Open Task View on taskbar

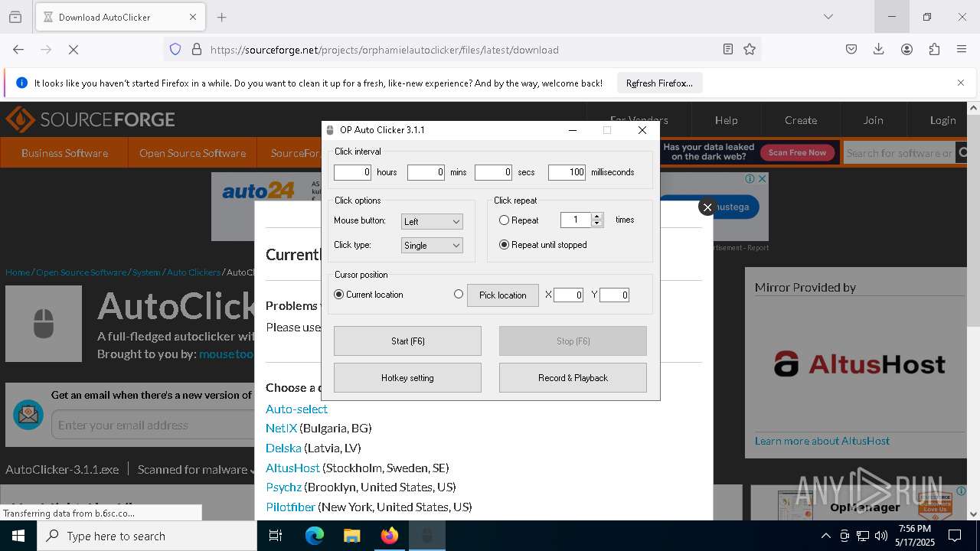click(x=276, y=536)
